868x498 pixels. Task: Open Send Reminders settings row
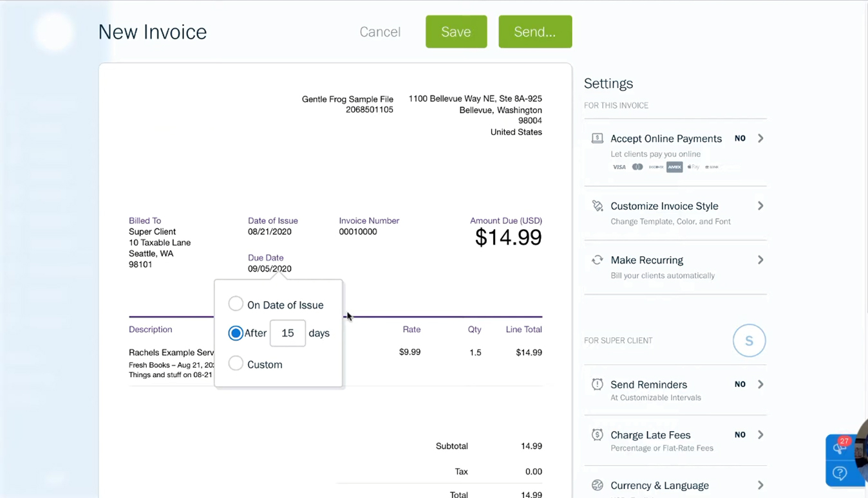pyautogui.click(x=648, y=385)
